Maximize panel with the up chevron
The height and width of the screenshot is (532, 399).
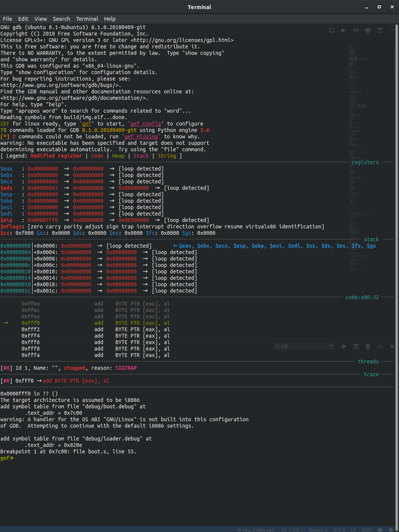pyautogui.click(x=380, y=346)
